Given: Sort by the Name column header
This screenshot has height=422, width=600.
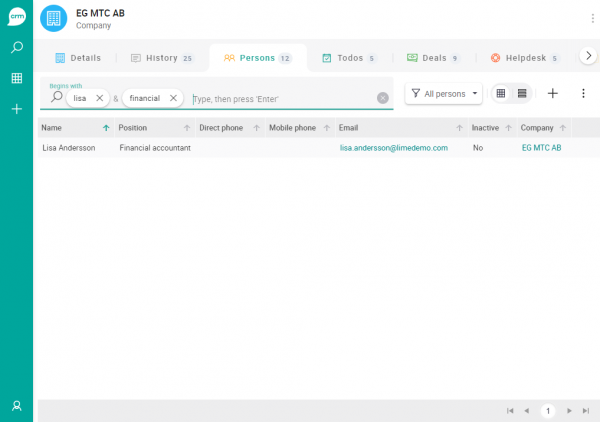Looking at the screenshot, I should coord(52,128).
